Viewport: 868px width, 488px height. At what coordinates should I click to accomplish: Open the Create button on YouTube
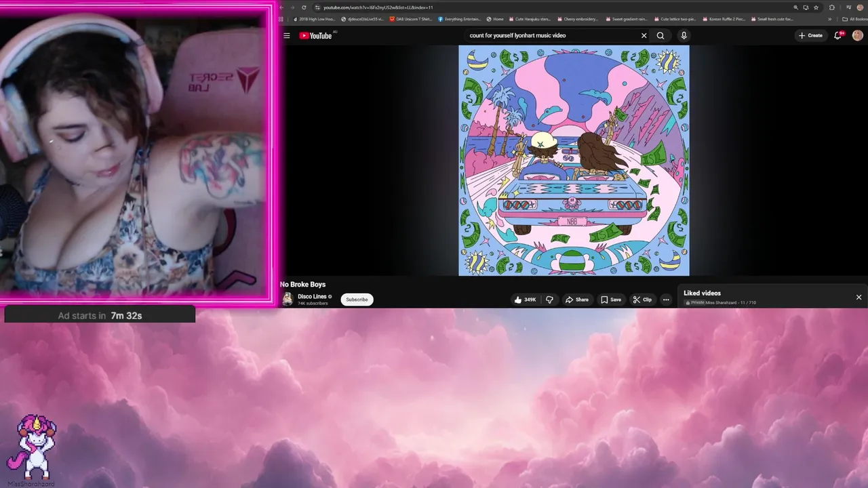(x=810, y=35)
